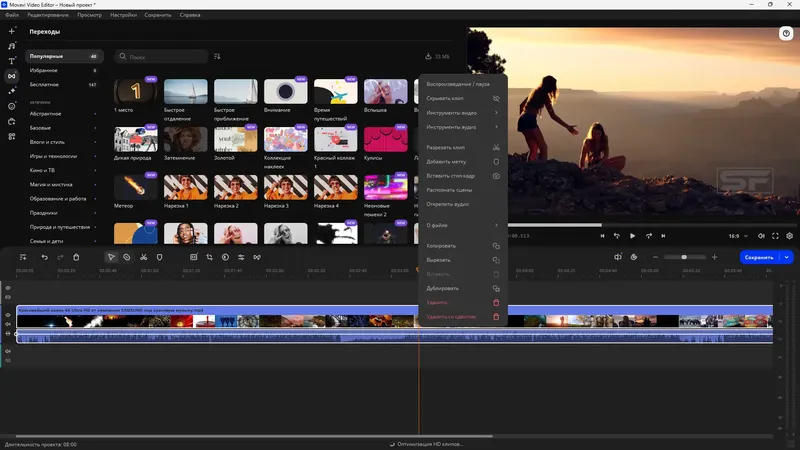Click the Split scissors icon in timeline toolbar
The image size is (800, 450).
tap(144, 257)
